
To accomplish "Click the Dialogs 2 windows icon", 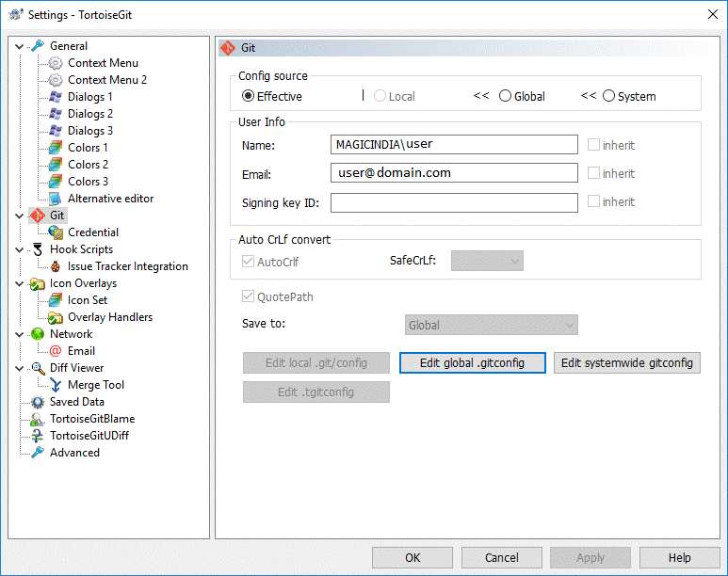I will pos(56,114).
